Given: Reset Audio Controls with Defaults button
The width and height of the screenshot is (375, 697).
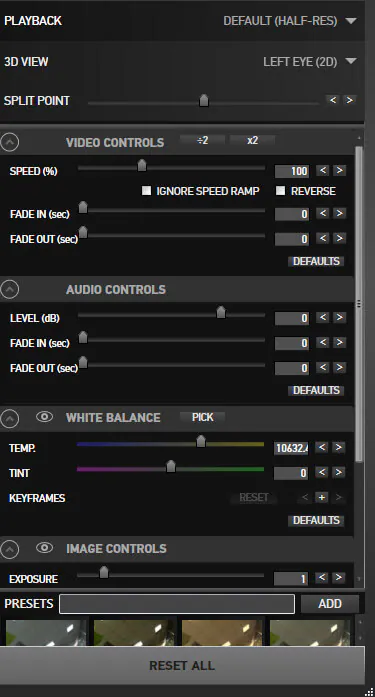Looking at the screenshot, I should coord(316,390).
